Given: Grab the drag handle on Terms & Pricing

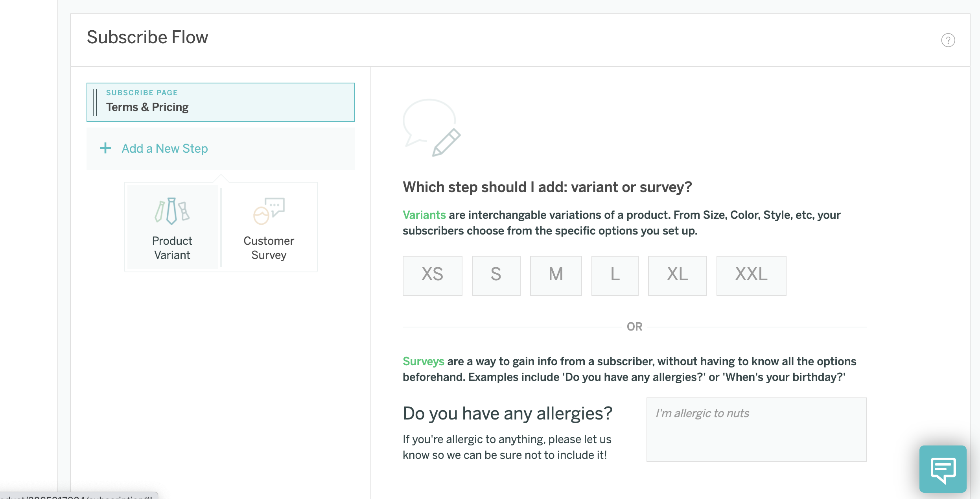Looking at the screenshot, I should (95, 102).
